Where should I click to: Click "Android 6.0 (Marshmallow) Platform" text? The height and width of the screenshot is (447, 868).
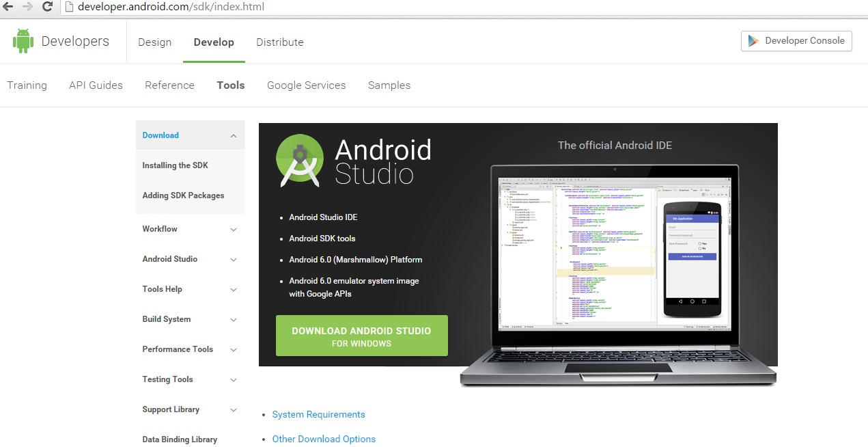[356, 260]
